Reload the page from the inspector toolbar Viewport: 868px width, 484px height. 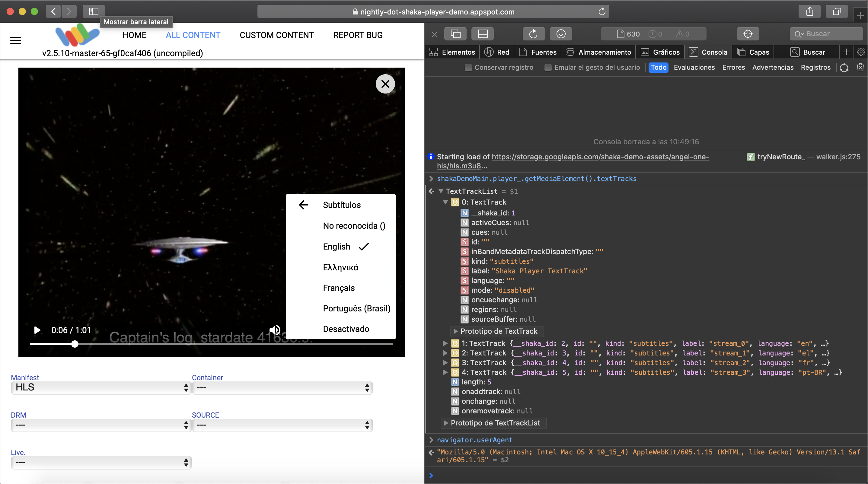(x=533, y=34)
